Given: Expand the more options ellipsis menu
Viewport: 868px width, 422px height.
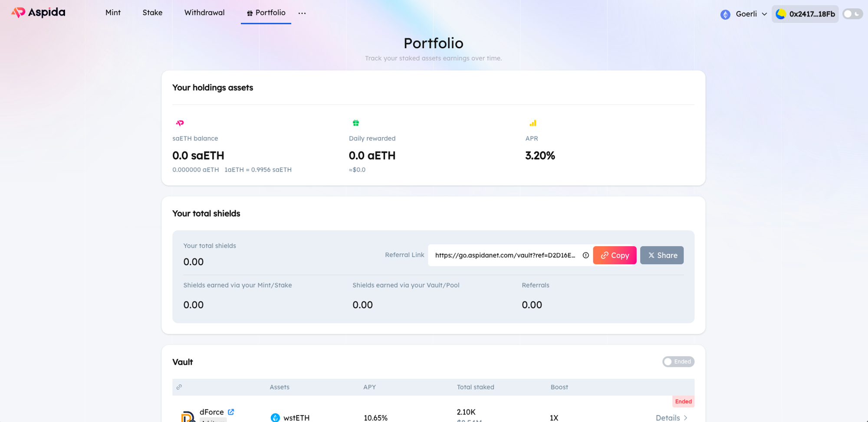Looking at the screenshot, I should point(302,13).
